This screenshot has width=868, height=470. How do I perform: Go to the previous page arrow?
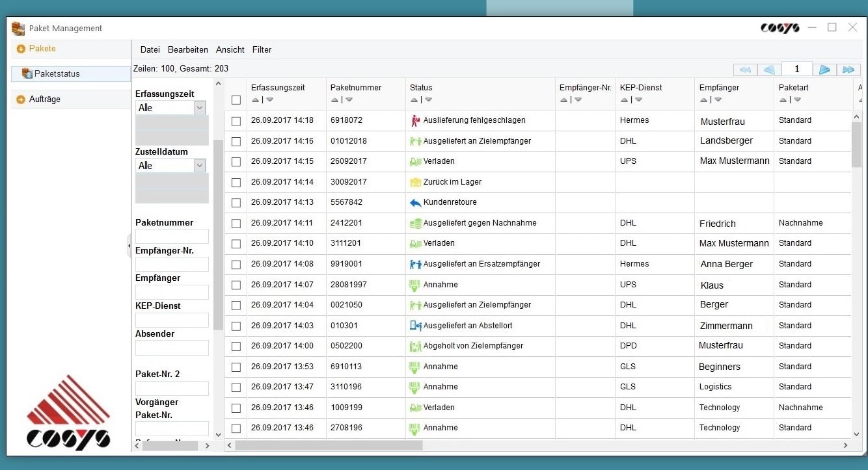click(769, 70)
